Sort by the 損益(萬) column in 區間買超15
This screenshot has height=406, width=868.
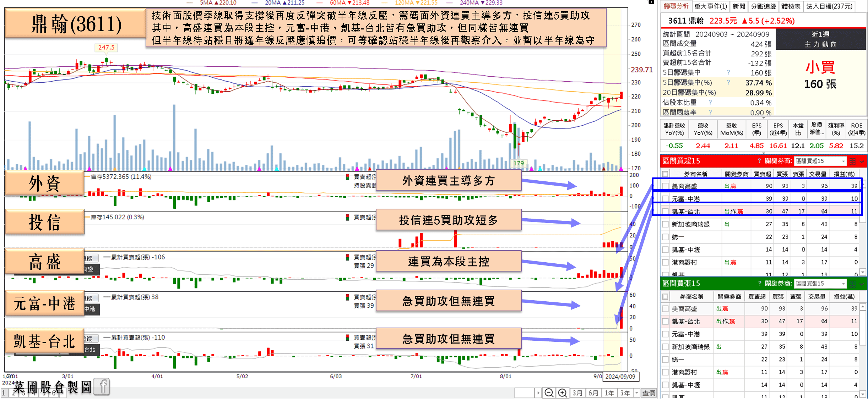(x=844, y=174)
